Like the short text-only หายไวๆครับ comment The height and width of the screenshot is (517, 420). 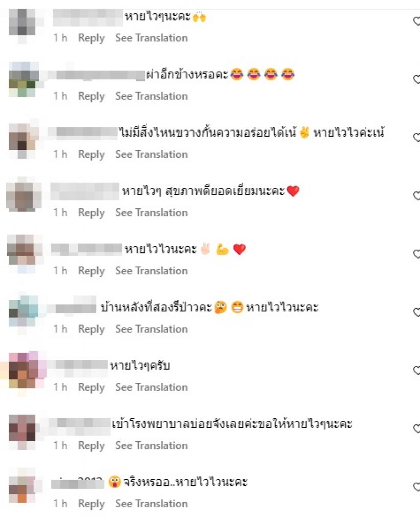(417, 370)
